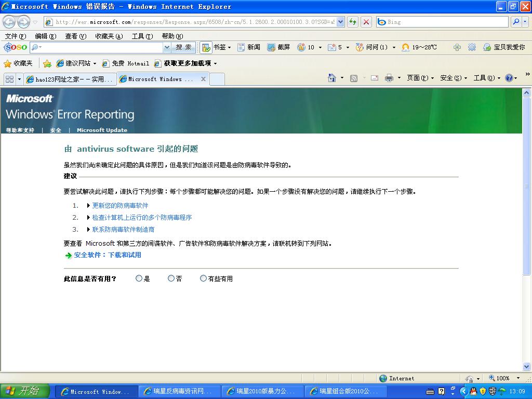Open the address bar URL dropdown
The width and height of the screenshot is (532, 399).
(x=341, y=22)
